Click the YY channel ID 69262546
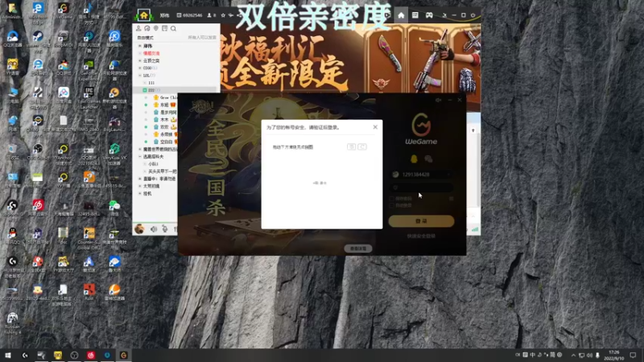Viewport: 644px width, 362px height. pos(192,15)
